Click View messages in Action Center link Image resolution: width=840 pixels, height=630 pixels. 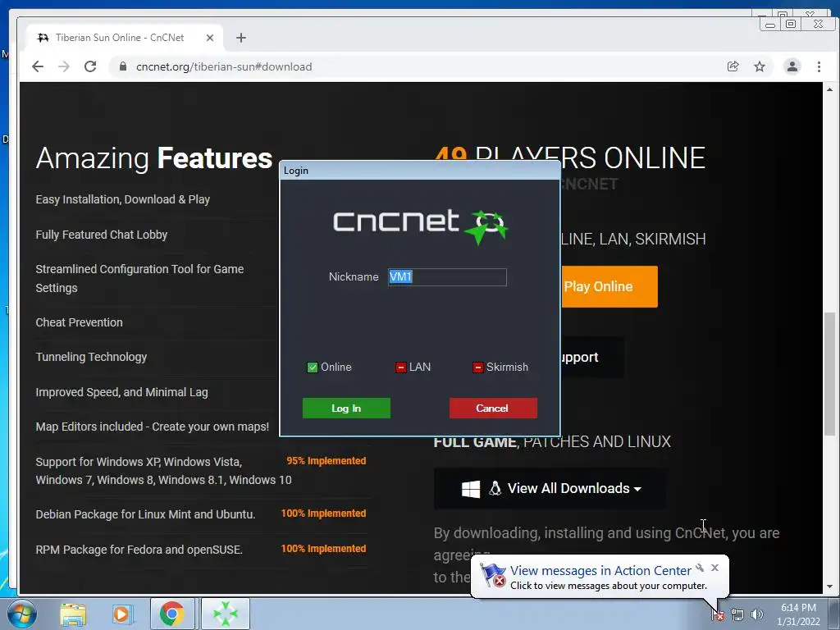(600, 571)
